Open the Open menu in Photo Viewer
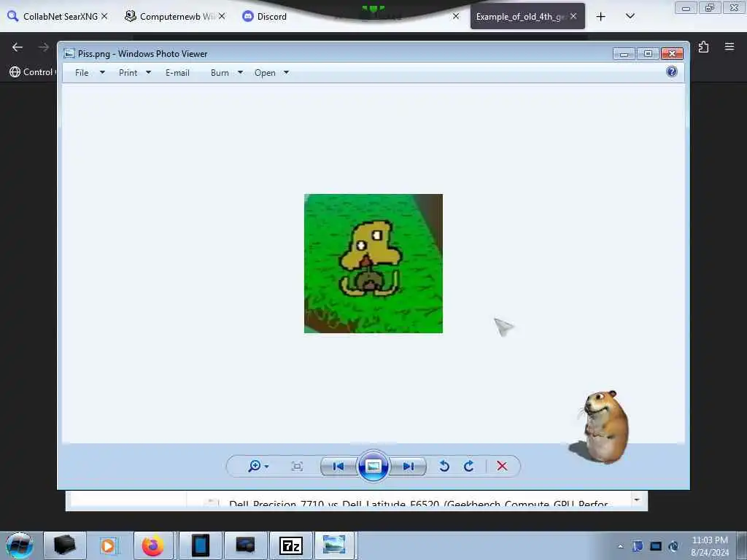Viewport: 747px width, 560px height. (x=265, y=72)
